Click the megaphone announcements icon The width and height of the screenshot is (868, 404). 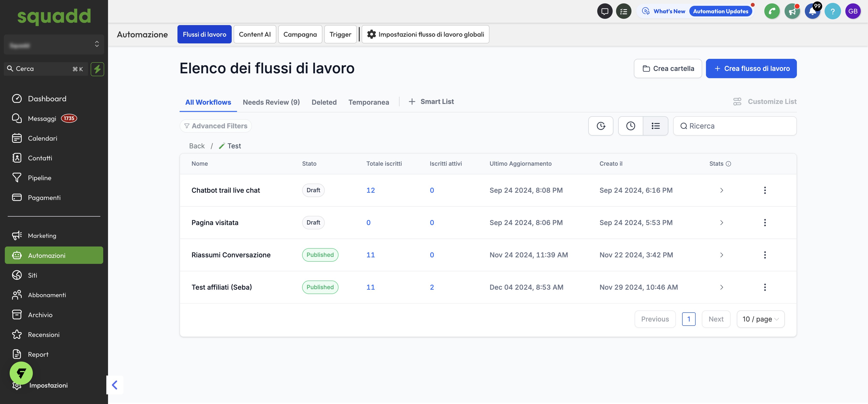click(x=792, y=11)
